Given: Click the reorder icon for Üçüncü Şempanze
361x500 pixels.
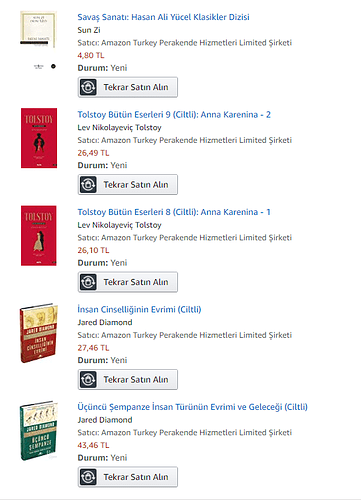Looking at the screenshot, I should tap(88, 477).
